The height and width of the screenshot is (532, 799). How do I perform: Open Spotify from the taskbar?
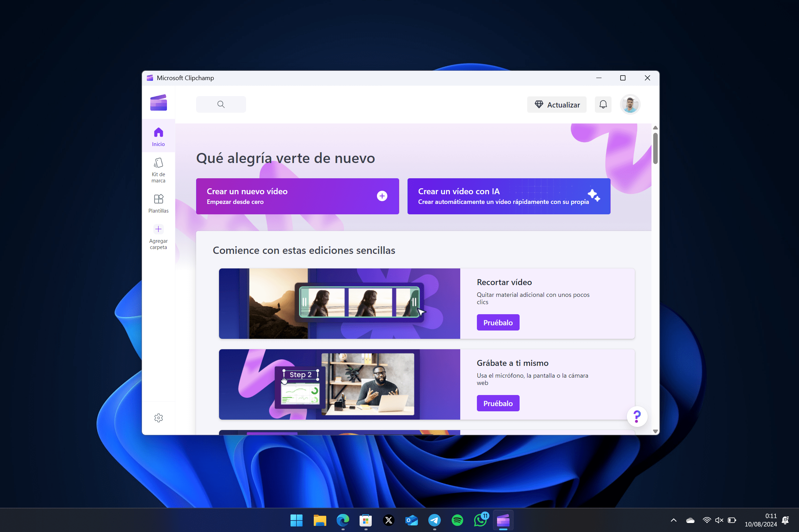[x=457, y=520]
